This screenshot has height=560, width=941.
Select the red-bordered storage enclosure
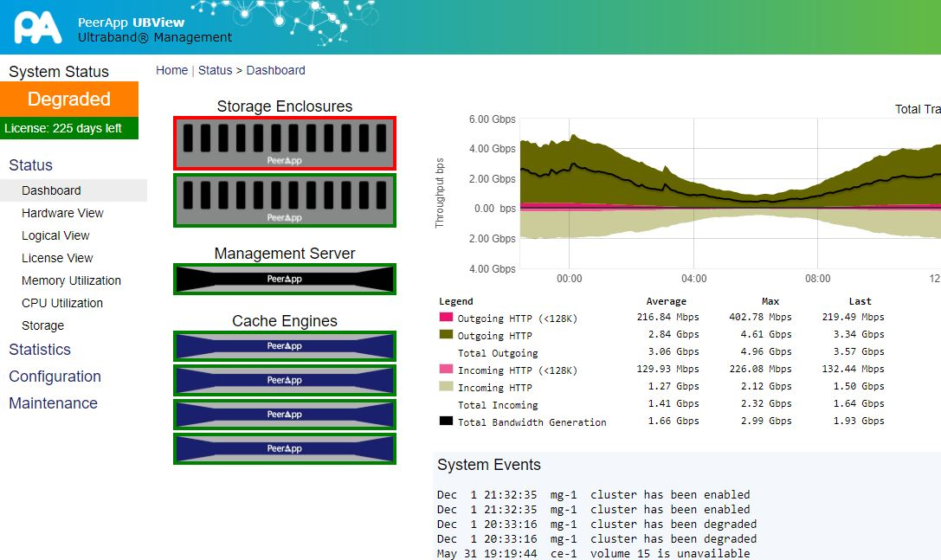(285, 143)
